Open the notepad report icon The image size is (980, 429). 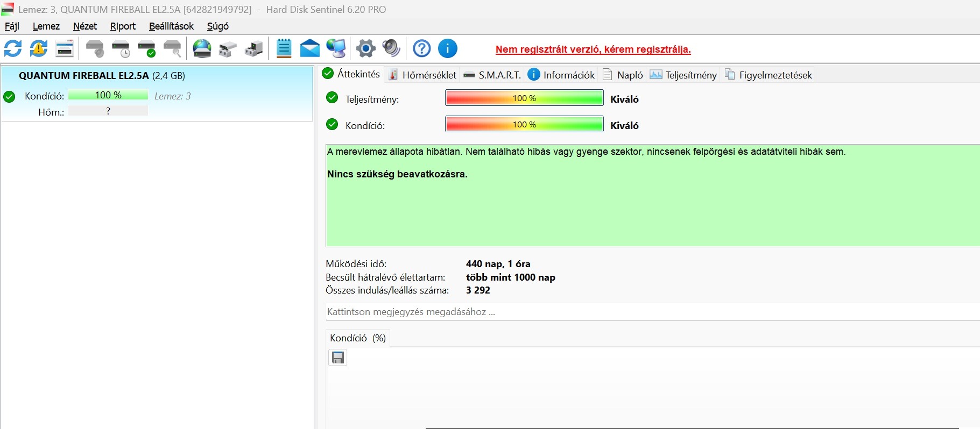pyautogui.click(x=284, y=48)
